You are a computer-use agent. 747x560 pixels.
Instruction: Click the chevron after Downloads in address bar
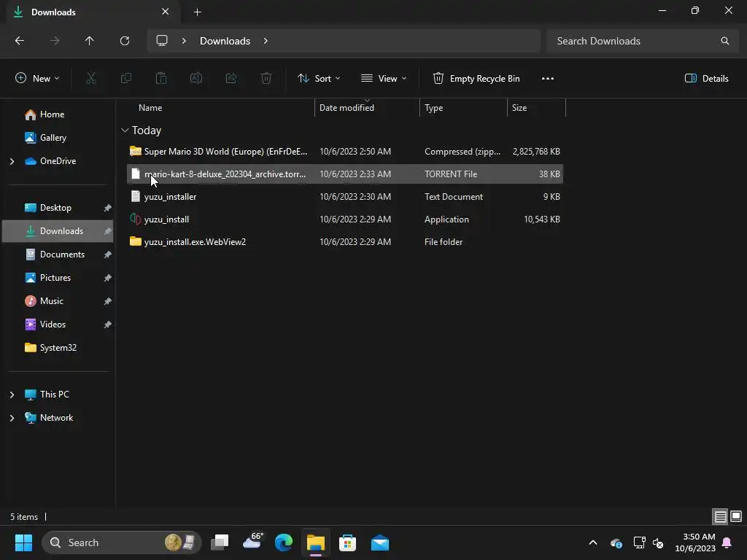(x=266, y=41)
